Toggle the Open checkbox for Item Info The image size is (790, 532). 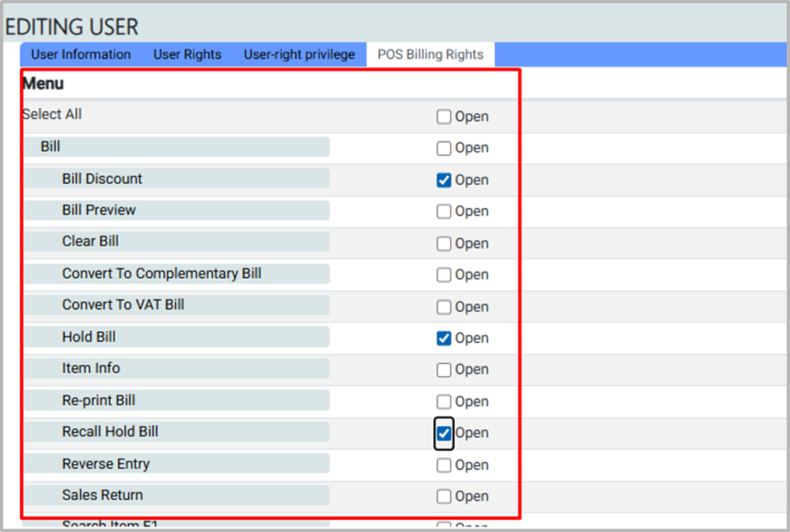click(444, 370)
